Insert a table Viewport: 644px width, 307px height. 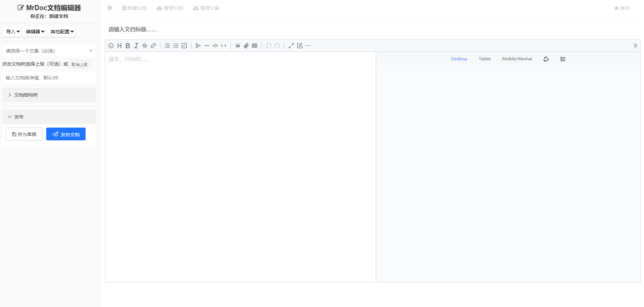[254, 46]
